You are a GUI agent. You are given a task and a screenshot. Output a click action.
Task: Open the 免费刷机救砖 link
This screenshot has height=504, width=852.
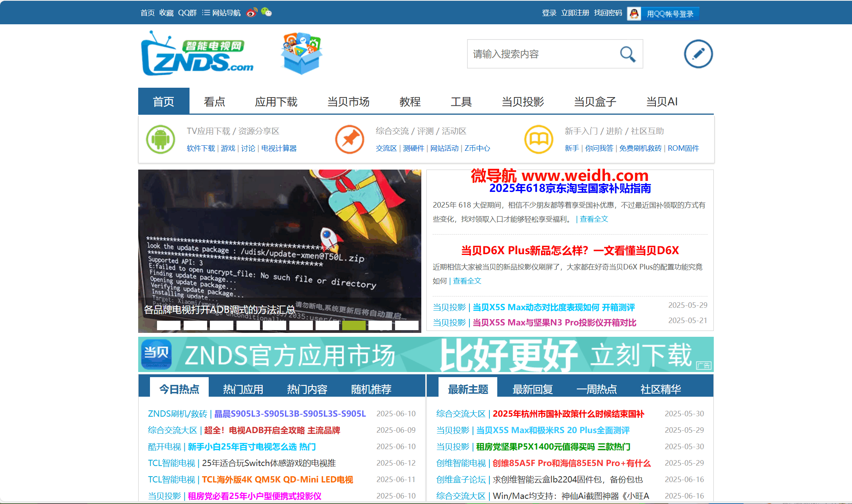click(640, 148)
